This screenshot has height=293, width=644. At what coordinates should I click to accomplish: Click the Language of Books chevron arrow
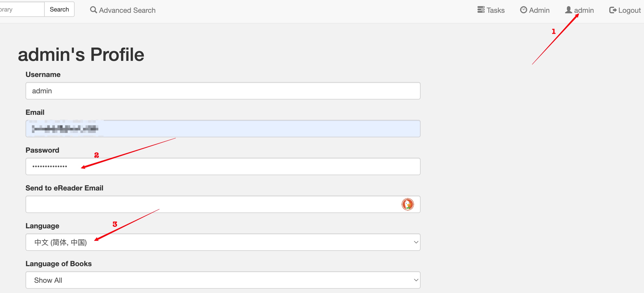(x=416, y=280)
